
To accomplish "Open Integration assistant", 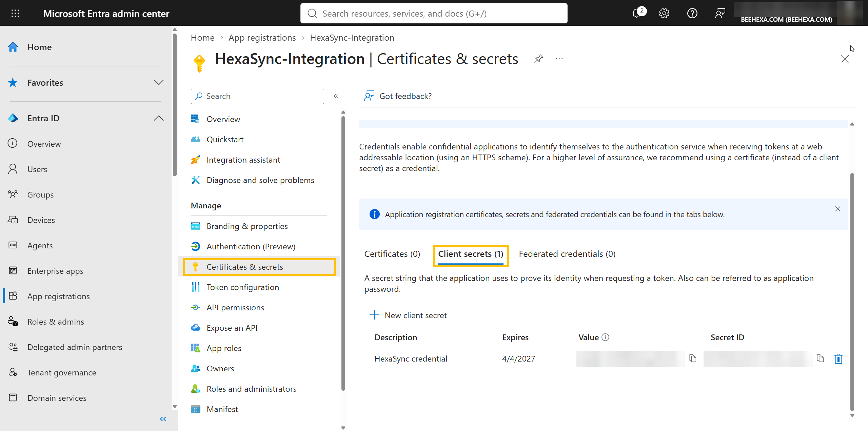I will click(x=243, y=160).
